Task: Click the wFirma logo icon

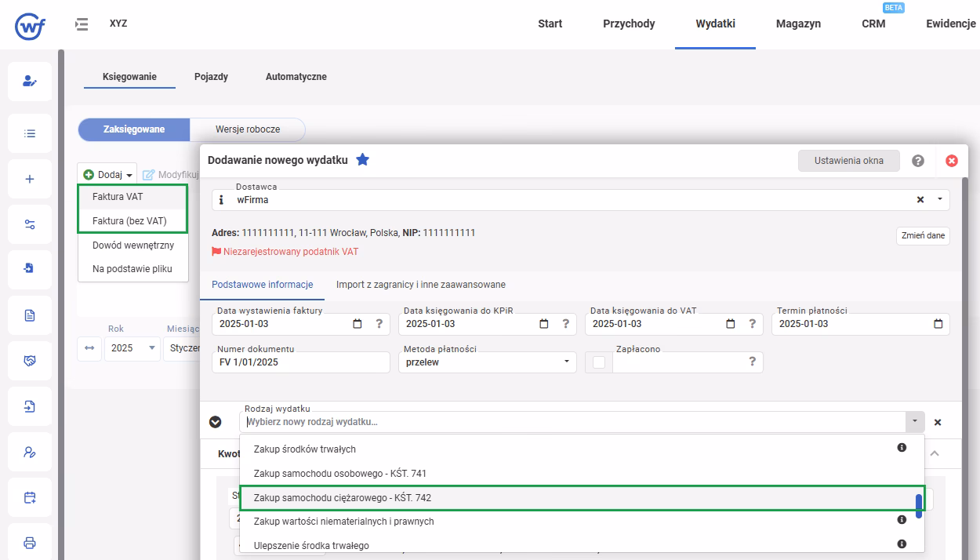Action: [31, 24]
